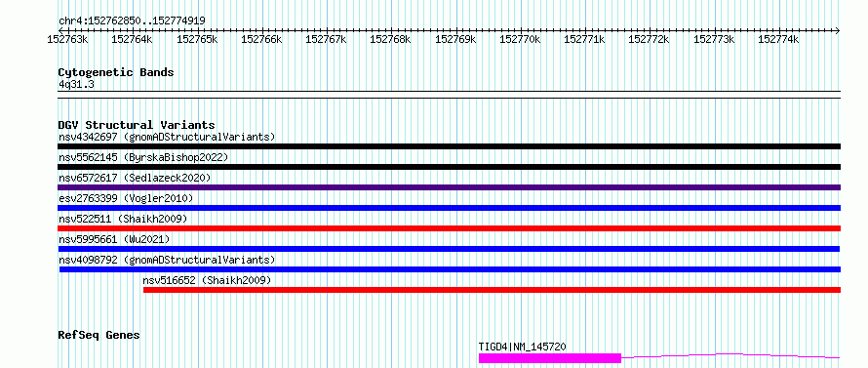Open the esv2763399 Vogler2010 label
The image size is (868, 368).
(126, 198)
